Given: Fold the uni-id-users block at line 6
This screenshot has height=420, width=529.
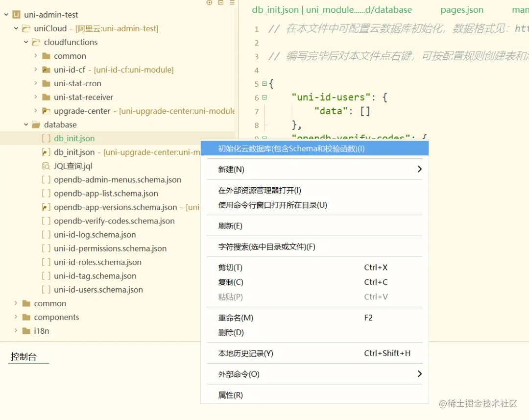Looking at the screenshot, I should (x=264, y=98).
